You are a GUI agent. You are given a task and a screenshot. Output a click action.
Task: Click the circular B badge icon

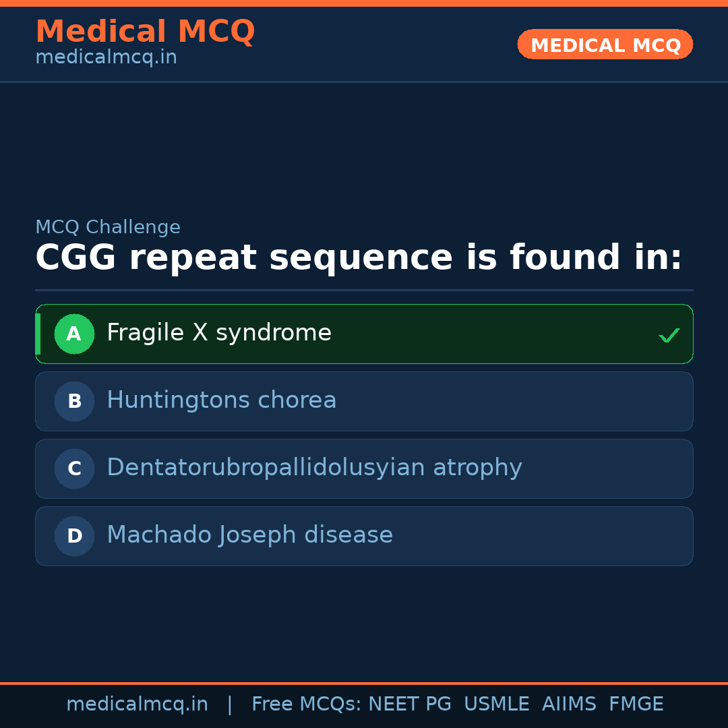74,401
